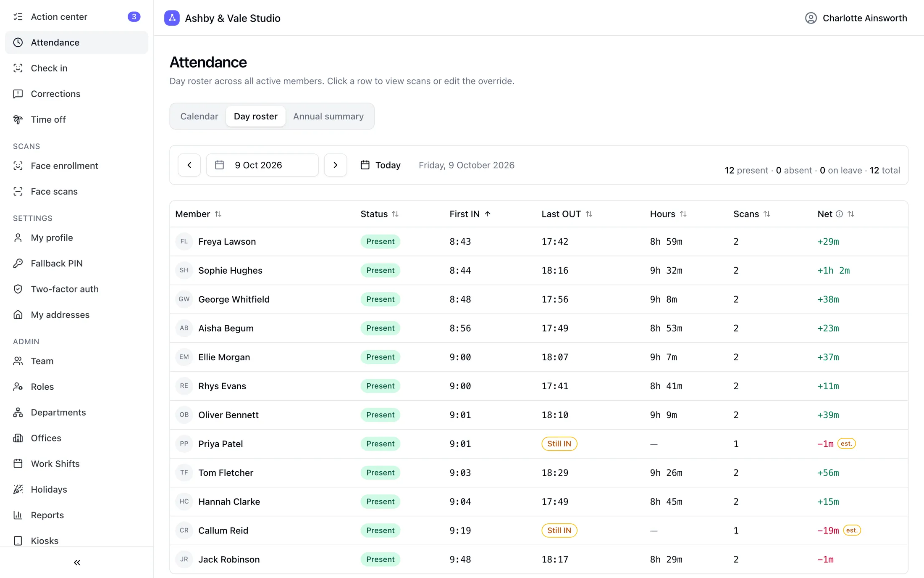The height and width of the screenshot is (578, 924).
Task: Click the Corrections message icon
Action: click(18, 94)
